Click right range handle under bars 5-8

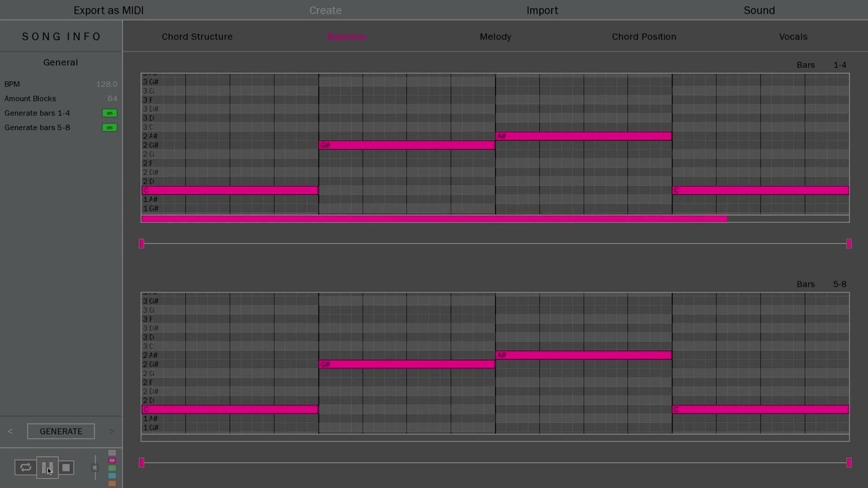point(849,462)
